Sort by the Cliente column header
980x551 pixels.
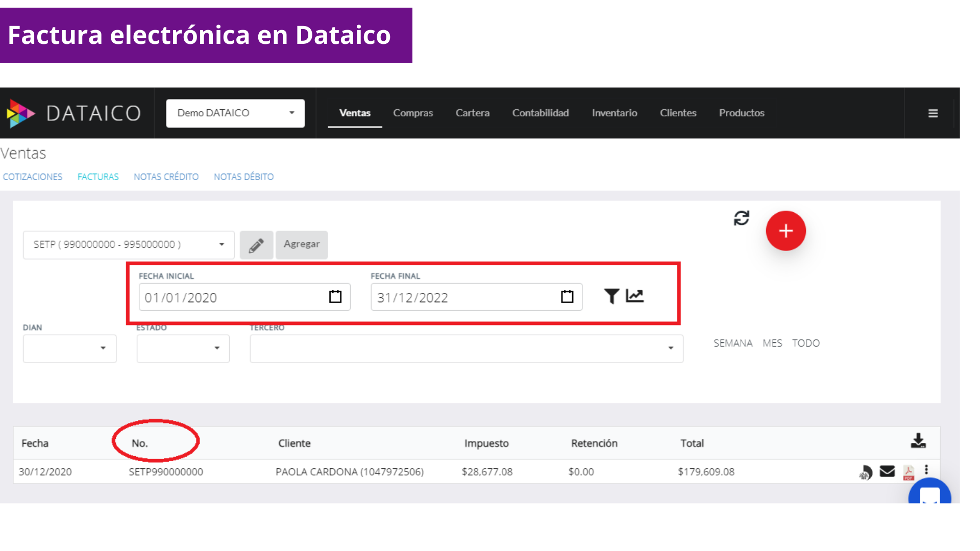(295, 443)
